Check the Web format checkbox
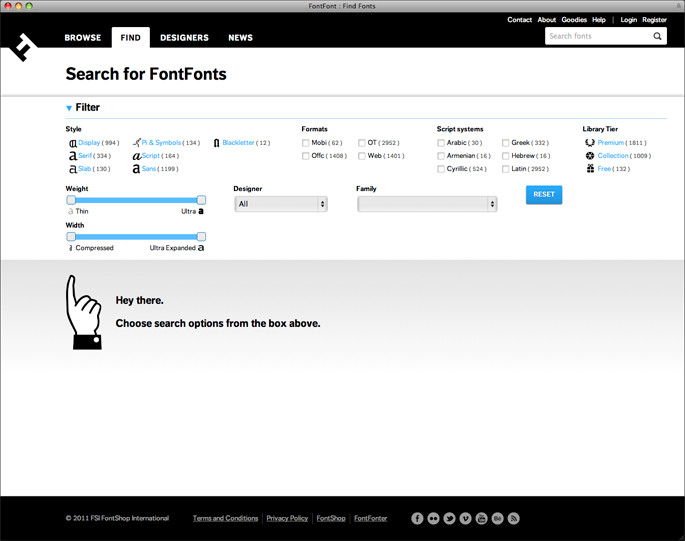The width and height of the screenshot is (685, 541). point(362,156)
